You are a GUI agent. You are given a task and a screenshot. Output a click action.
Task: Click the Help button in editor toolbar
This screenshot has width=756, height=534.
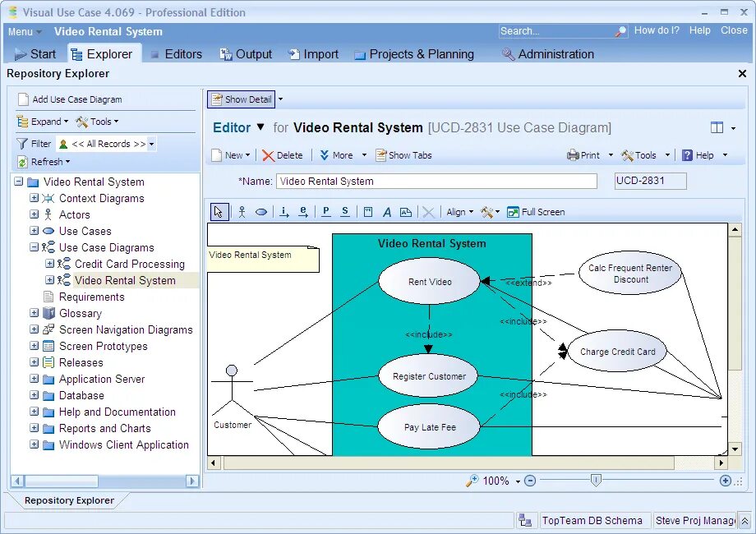coord(698,155)
